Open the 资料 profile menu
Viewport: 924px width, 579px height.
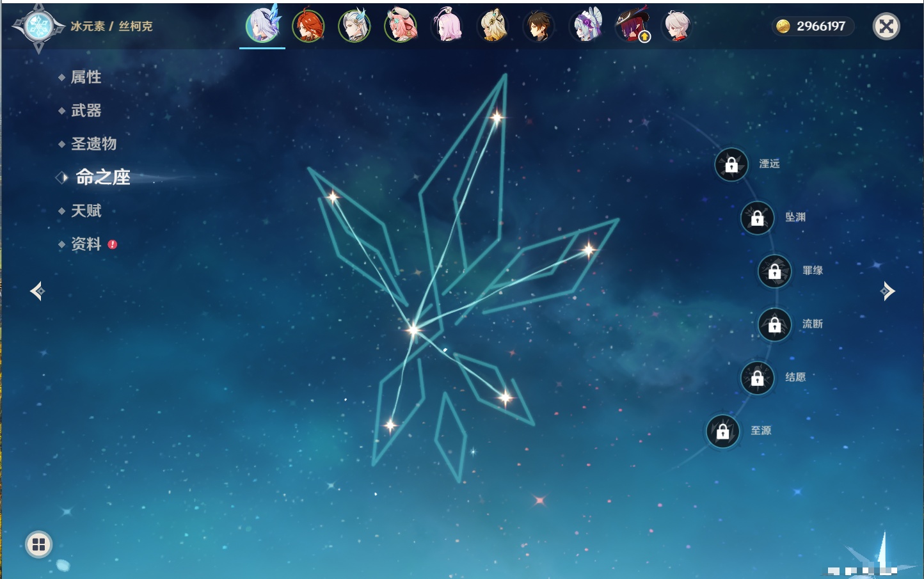point(86,244)
